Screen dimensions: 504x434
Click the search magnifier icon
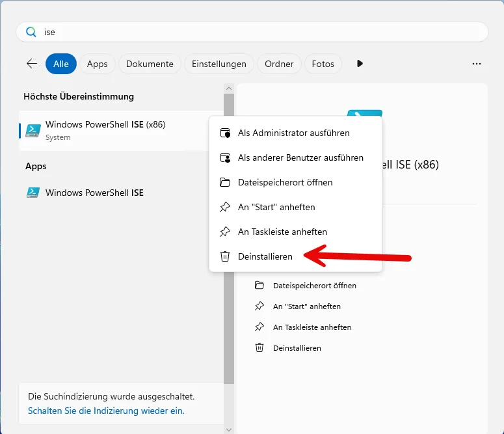coord(31,32)
